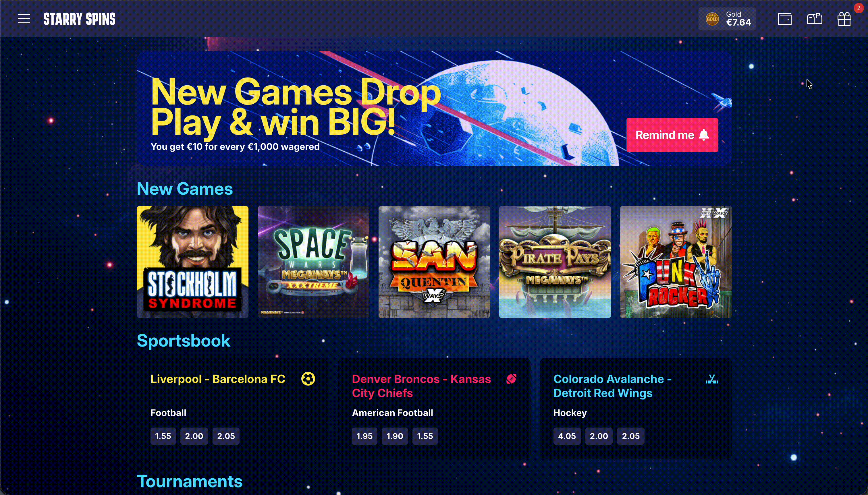Viewport: 868px width, 495px height.
Task: Open Pirate Pays Megaways game
Action: (x=555, y=262)
